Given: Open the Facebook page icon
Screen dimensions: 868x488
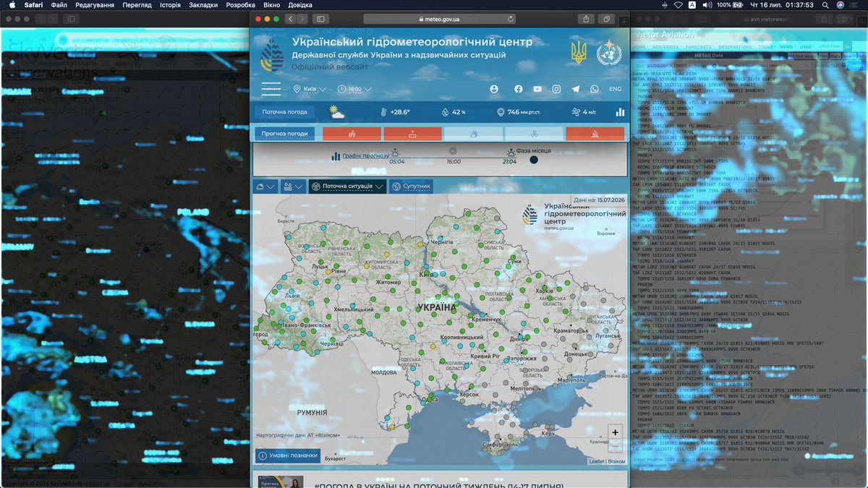Looking at the screenshot, I should (518, 89).
